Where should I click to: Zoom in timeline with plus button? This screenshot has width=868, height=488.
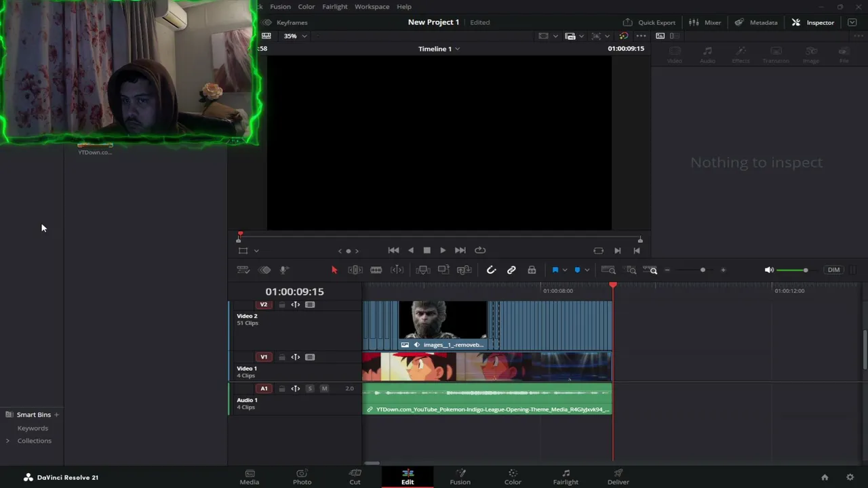[x=723, y=270]
